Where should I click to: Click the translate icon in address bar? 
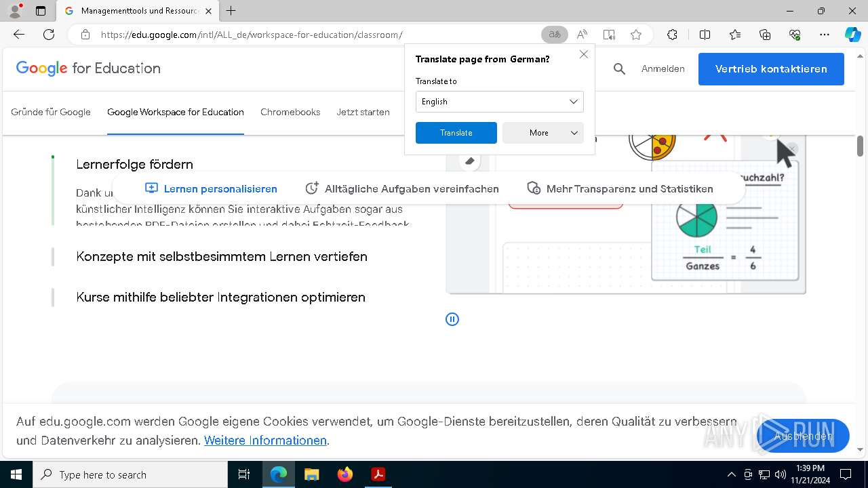(555, 35)
